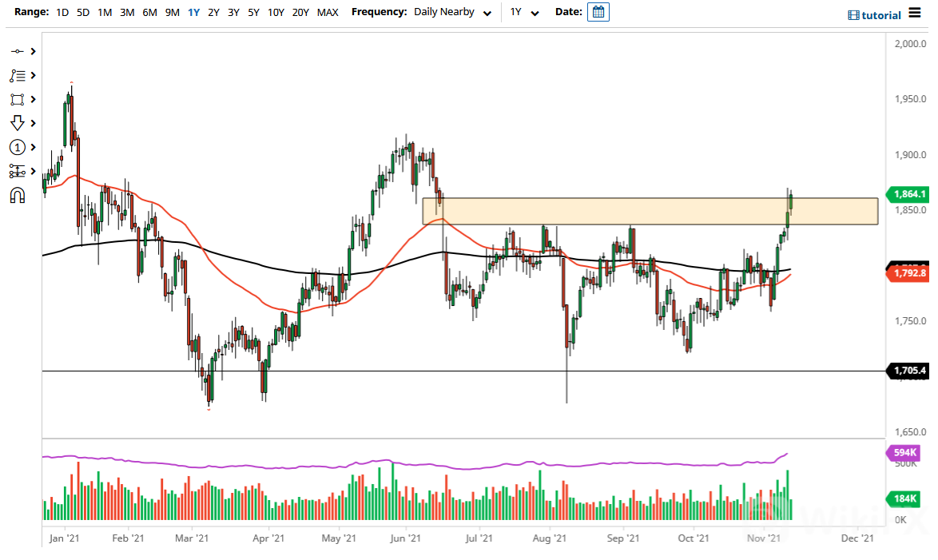Select the 5Y range option
Viewport: 938px width, 560px height.
253,13
